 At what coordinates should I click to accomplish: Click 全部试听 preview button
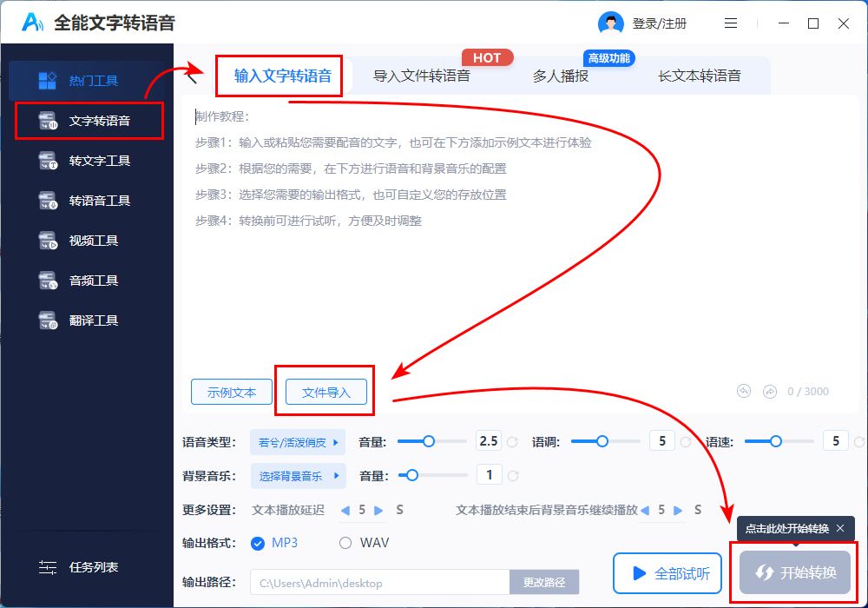(x=667, y=573)
